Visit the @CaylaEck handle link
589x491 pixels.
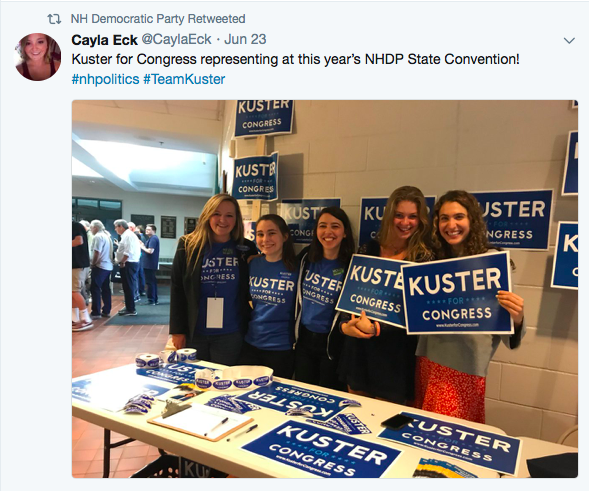[176, 39]
